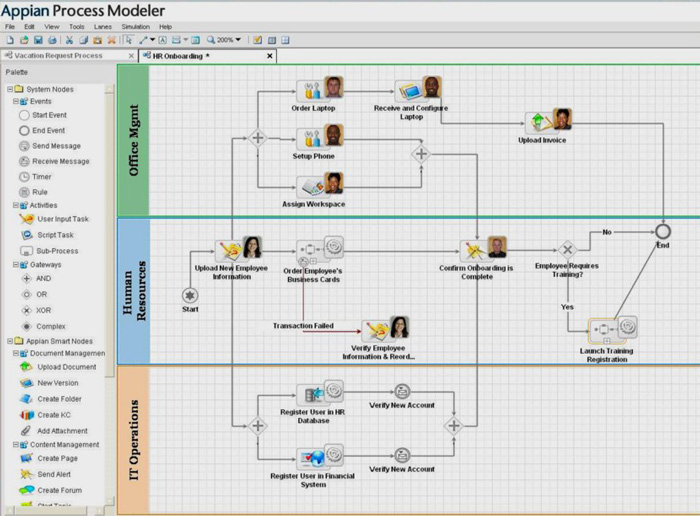The width and height of the screenshot is (700, 516).
Task: Click the End event node on canvas
Action: (x=663, y=232)
